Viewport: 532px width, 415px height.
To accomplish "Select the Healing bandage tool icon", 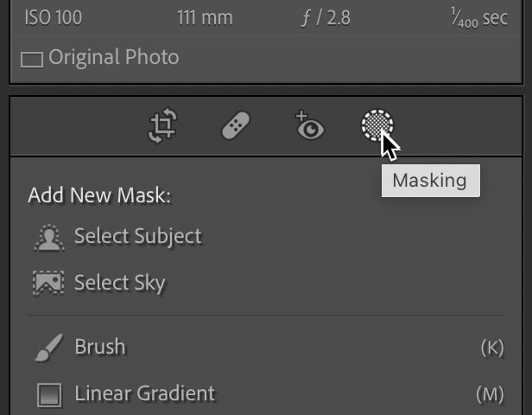I will [x=236, y=125].
